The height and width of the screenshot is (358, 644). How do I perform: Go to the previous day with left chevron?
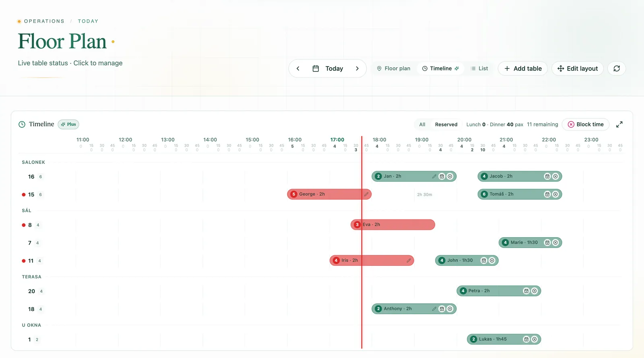tap(298, 68)
